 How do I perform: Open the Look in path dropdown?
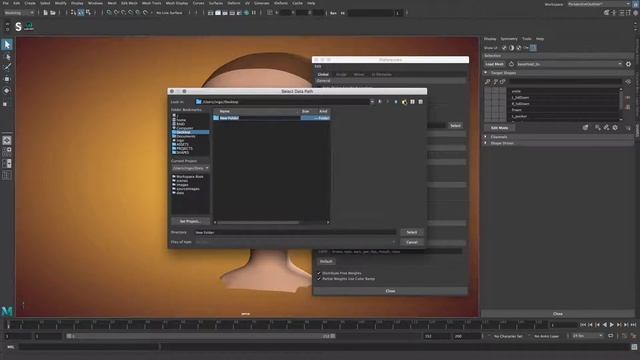tap(371, 102)
